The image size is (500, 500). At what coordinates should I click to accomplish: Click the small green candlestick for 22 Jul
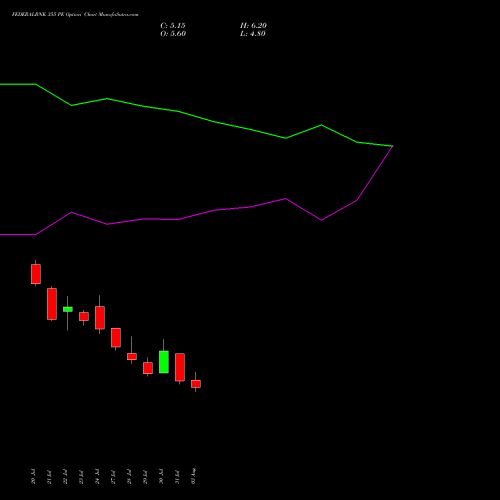coord(68,309)
